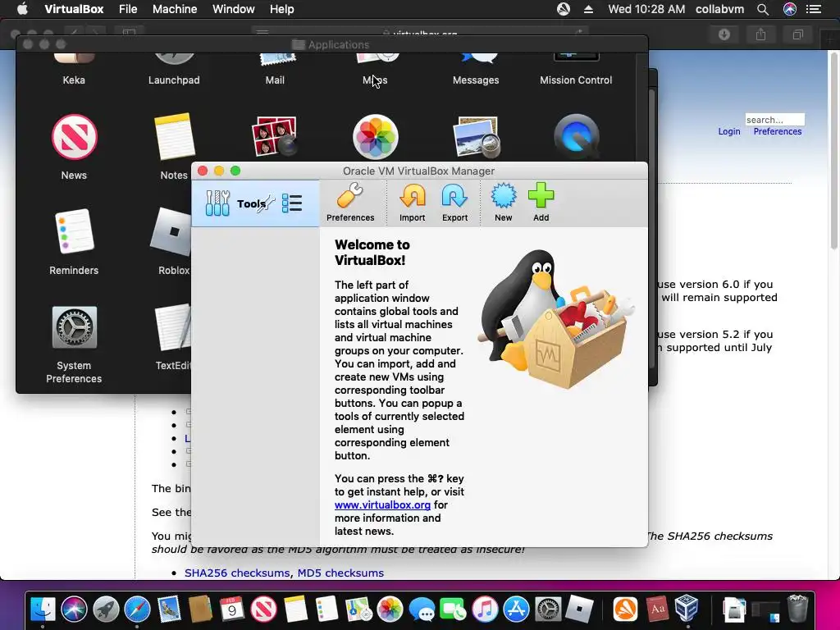The width and height of the screenshot is (840, 630).
Task: Select the Tools item in VirtualBox
Action: click(x=255, y=203)
